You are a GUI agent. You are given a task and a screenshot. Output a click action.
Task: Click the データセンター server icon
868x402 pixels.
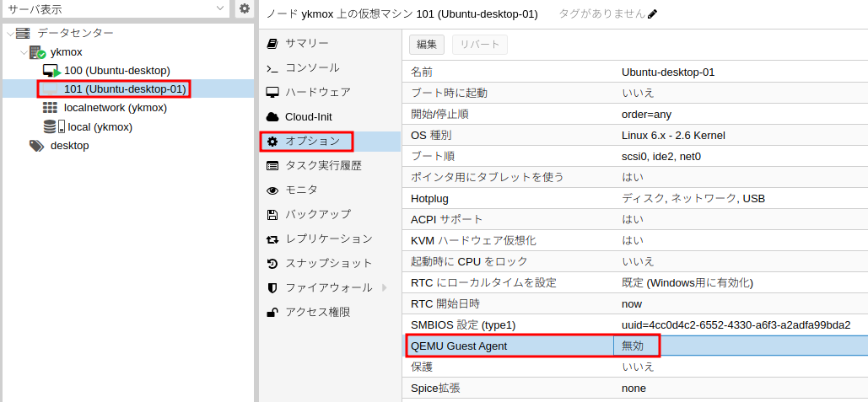(23, 33)
